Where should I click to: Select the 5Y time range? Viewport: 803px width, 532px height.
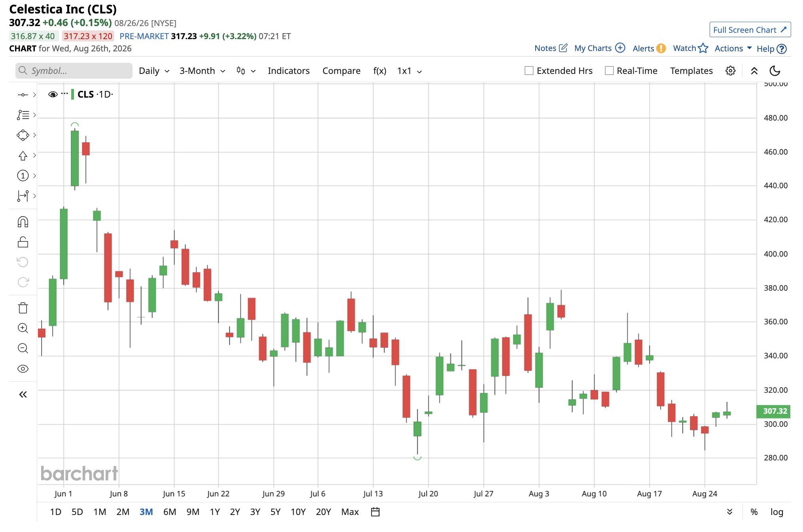[275, 512]
